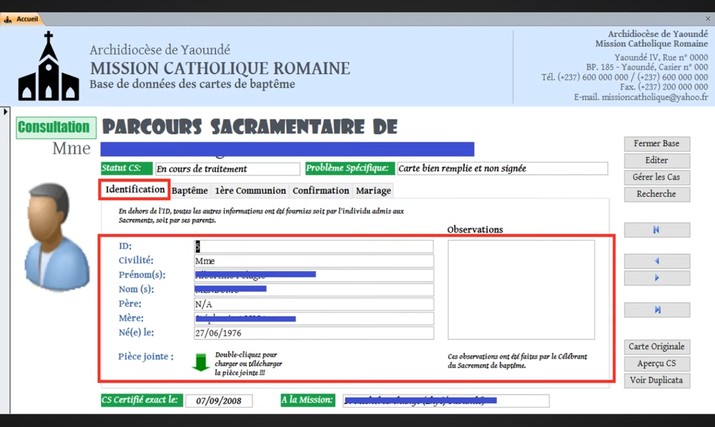Click the Père field showing N/A
The width and height of the screenshot is (715, 427).
point(314,304)
